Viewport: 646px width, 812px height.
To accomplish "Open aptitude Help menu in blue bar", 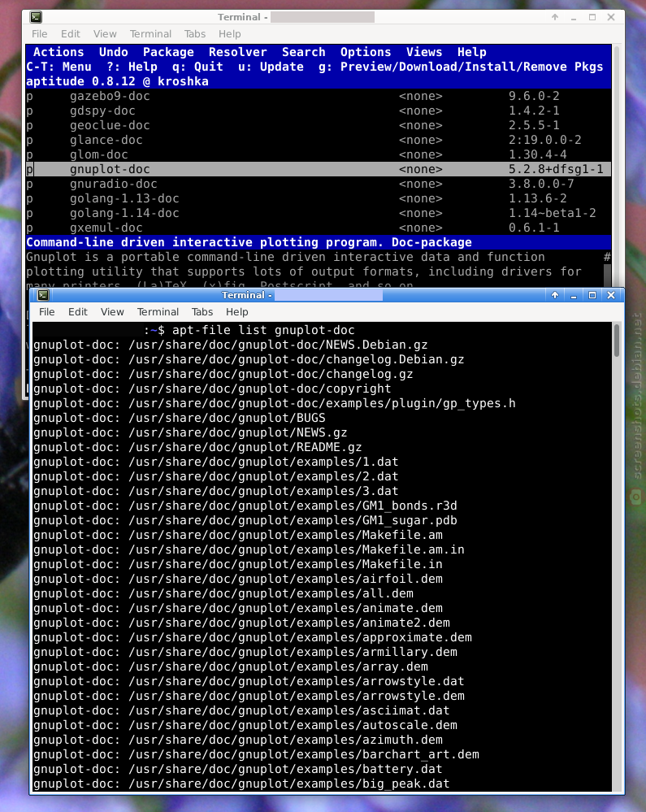I will coord(471,52).
